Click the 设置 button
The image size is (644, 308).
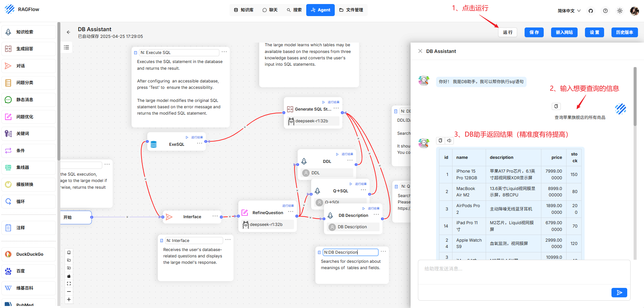pos(594,32)
